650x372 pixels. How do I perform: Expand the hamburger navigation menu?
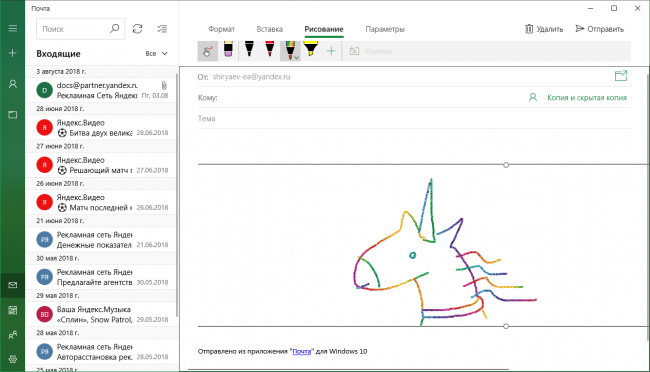[13, 28]
